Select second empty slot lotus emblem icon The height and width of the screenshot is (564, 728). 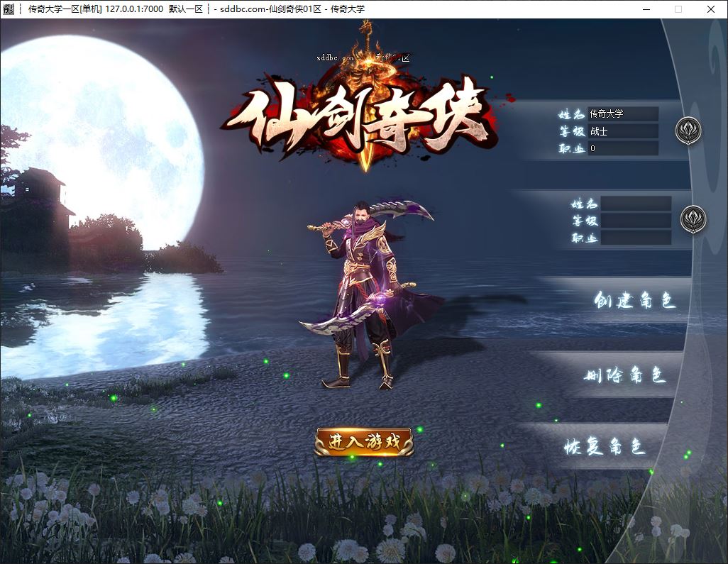tap(693, 219)
